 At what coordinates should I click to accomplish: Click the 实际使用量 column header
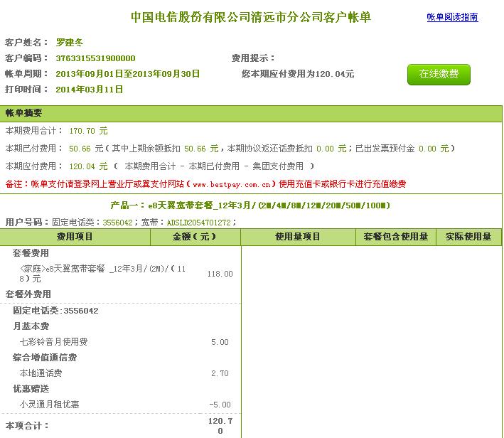click(x=468, y=237)
